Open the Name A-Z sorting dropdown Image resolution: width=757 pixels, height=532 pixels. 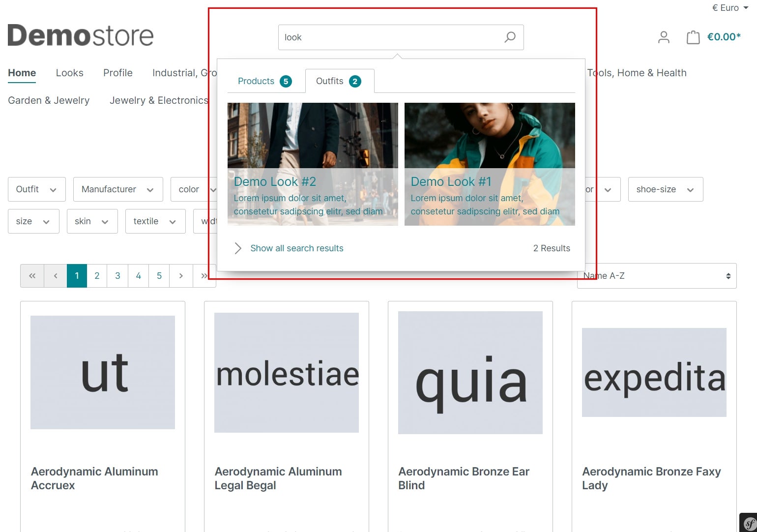click(x=657, y=276)
